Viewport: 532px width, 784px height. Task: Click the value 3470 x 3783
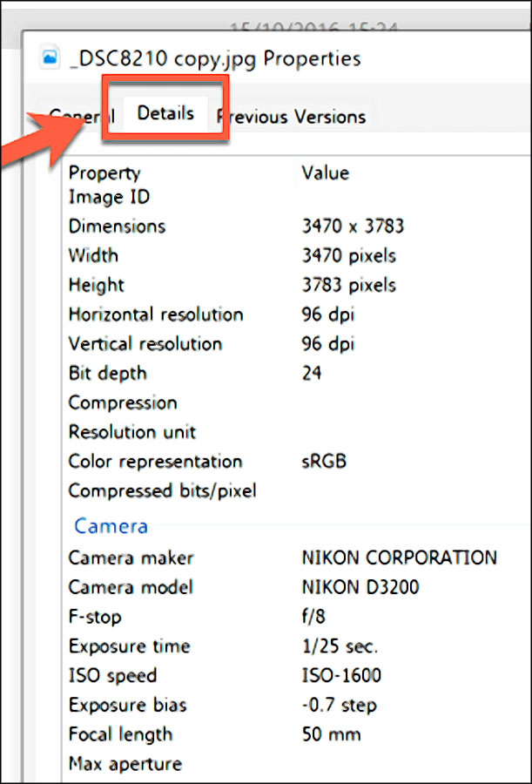tap(353, 226)
